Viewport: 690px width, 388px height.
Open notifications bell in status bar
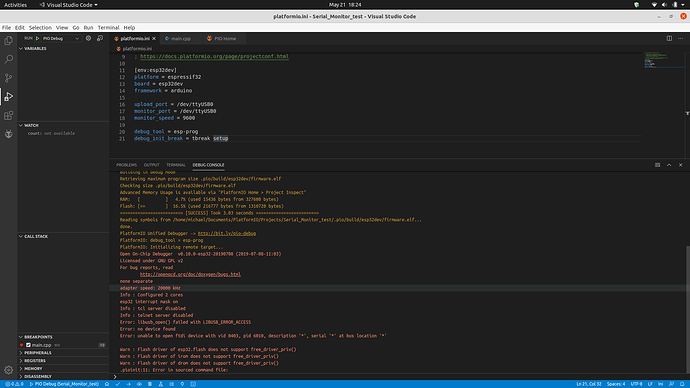pos(682,384)
